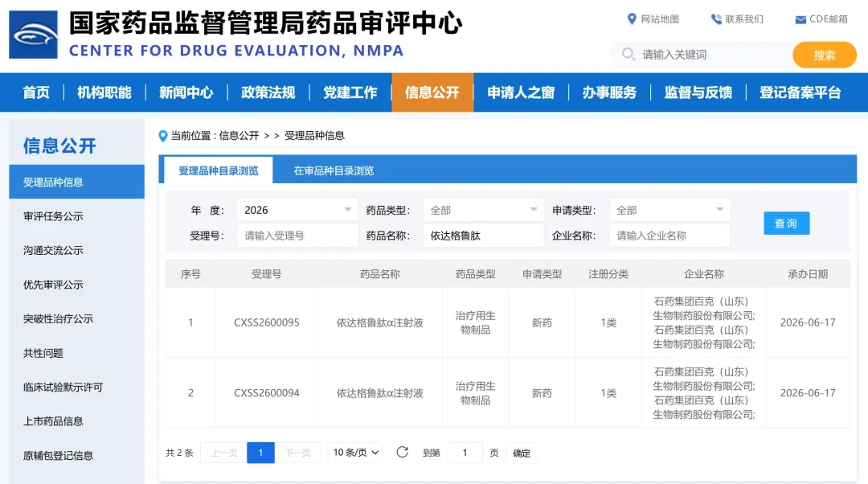Open 办事服务 in the navigation bar
The width and height of the screenshot is (868, 484).
tap(609, 92)
